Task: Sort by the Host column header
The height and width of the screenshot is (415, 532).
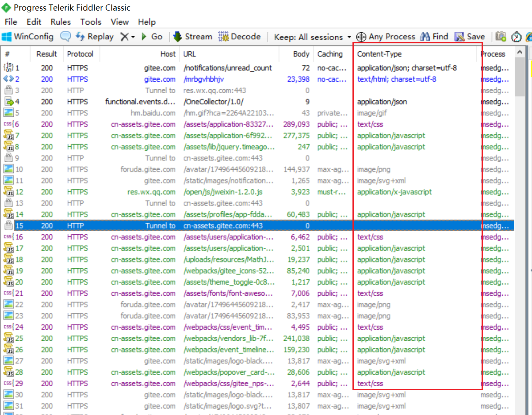Action: 140,54
